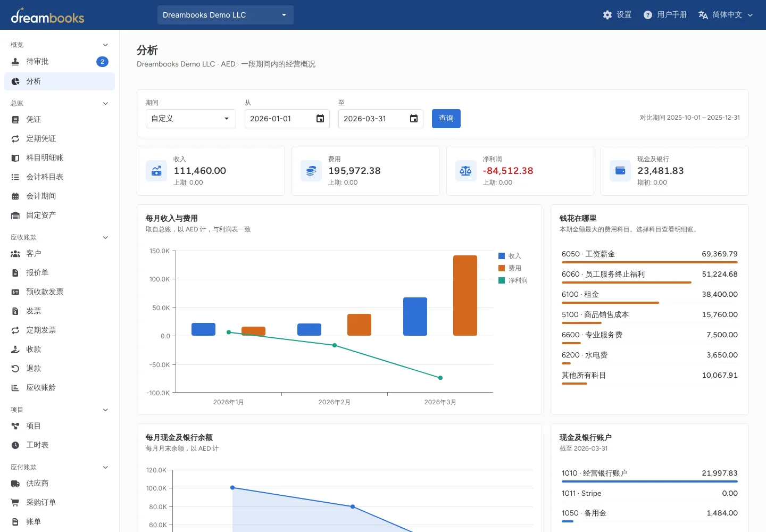Screen dimensions: 766x532
Task: Open the 简体中文 language dropdown
Action: tap(726, 15)
